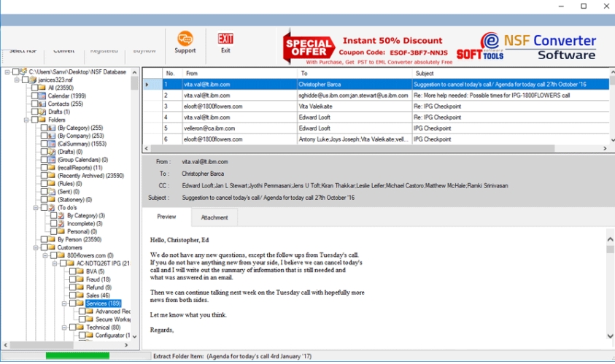Collapse the 800-flowers.com node
The image size is (615, 364).
pos(45,256)
